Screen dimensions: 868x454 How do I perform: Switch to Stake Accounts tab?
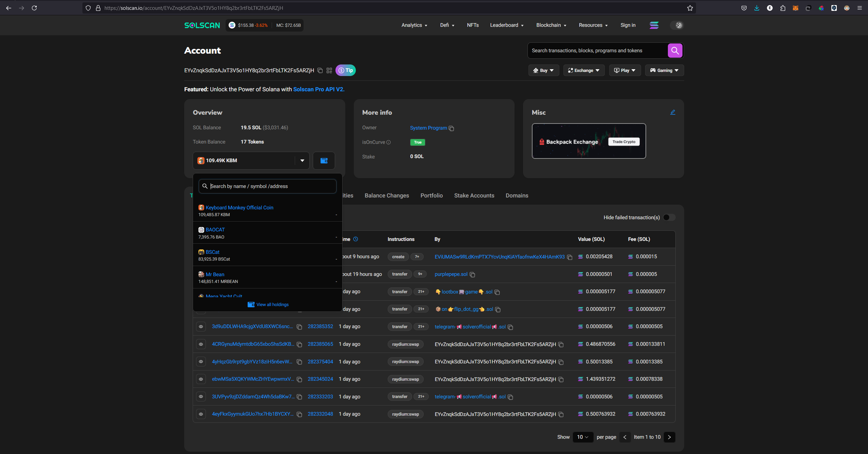click(474, 195)
